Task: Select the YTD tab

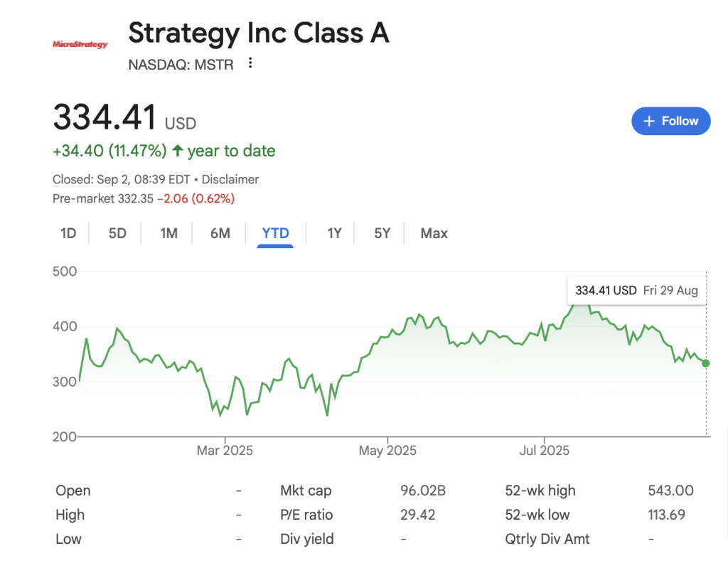Action: (275, 233)
